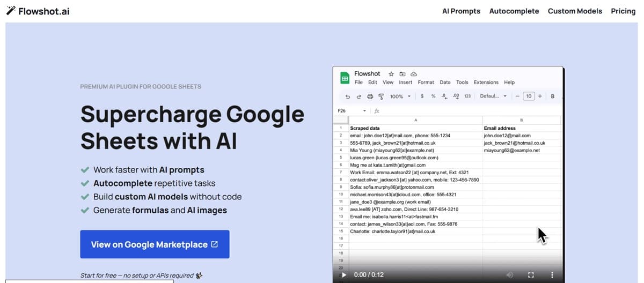Decrease font size with minus
This screenshot has height=283, width=644.
pos(517,96)
